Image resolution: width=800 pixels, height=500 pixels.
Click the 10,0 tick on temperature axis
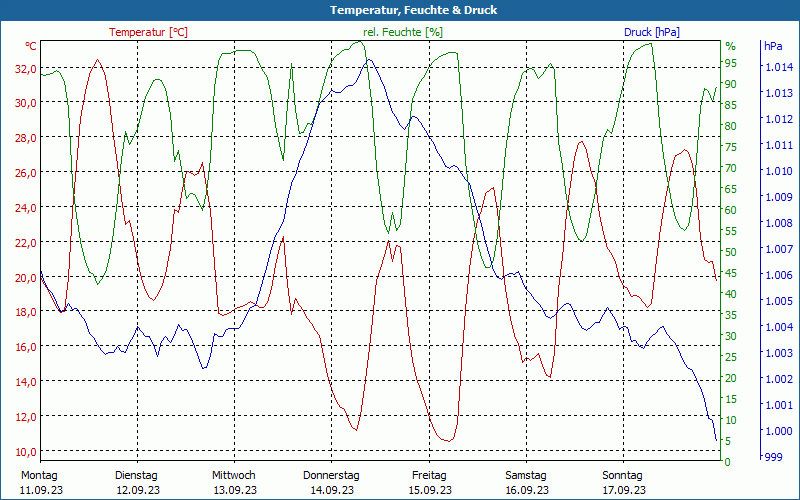[26, 451]
